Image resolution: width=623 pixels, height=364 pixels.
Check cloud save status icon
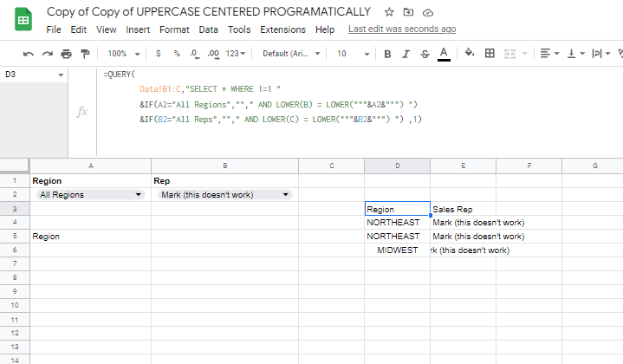[x=427, y=13]
